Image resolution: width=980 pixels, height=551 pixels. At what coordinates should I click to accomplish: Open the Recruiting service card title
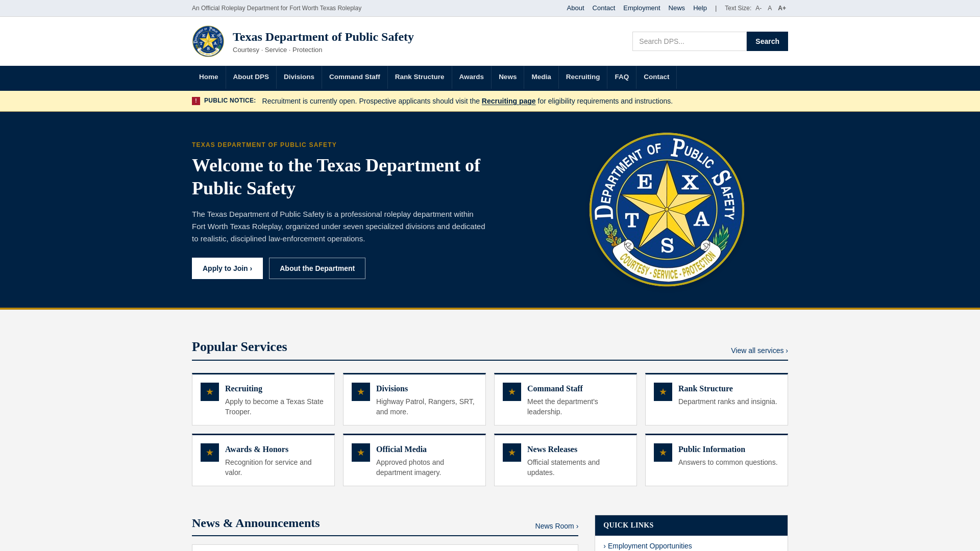(243, 389)
